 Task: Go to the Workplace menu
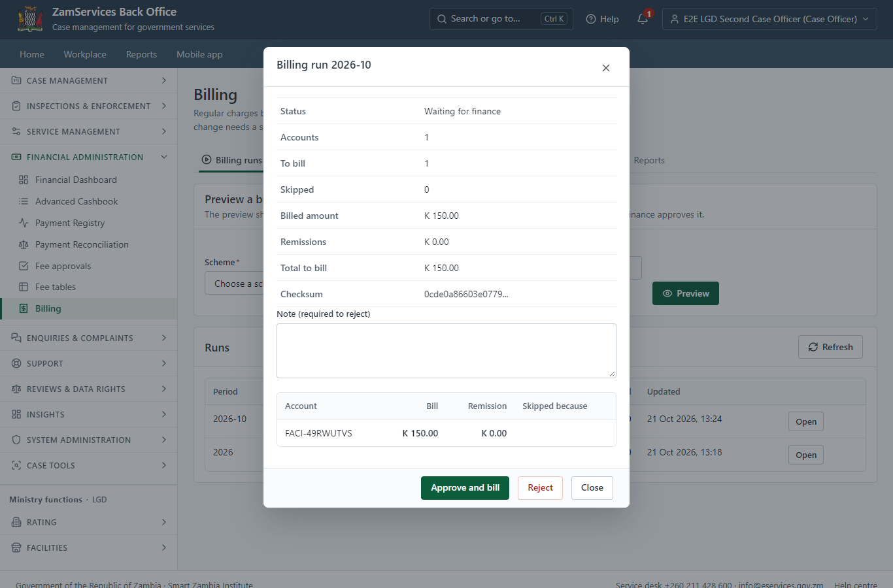pos(85,54)
